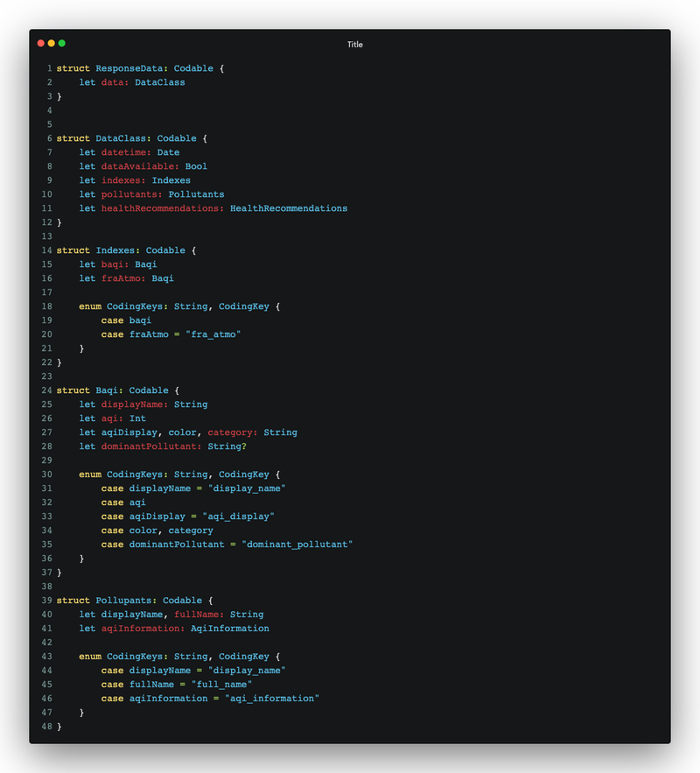Click the green maximize window button

pyautogui.click(x=61, y=43)
